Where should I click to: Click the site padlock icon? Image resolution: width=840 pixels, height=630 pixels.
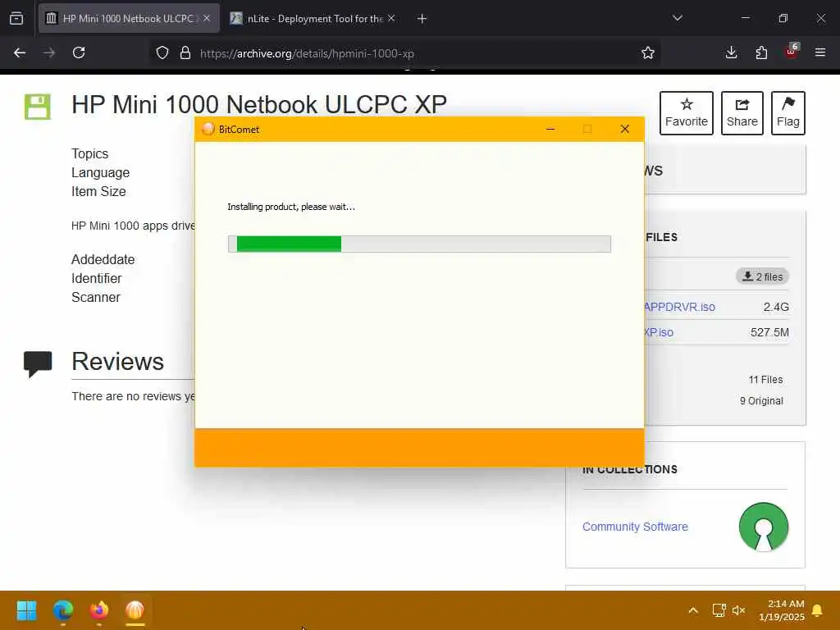185,53
